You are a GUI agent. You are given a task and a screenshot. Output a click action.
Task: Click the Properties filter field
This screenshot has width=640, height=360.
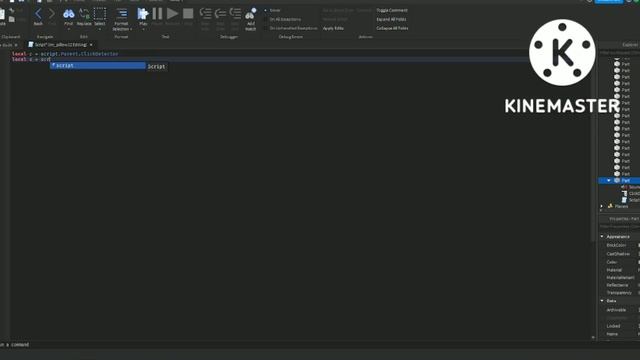point(619,226)
